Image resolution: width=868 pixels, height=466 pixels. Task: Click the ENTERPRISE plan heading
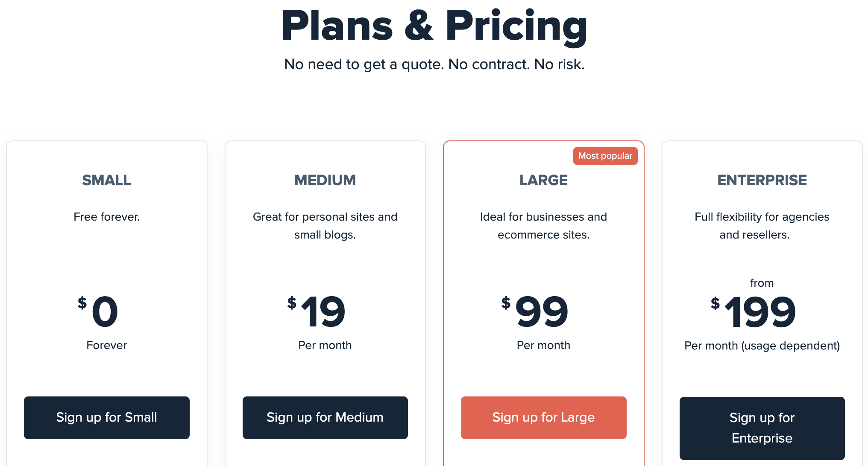click(x=762, y=180)
